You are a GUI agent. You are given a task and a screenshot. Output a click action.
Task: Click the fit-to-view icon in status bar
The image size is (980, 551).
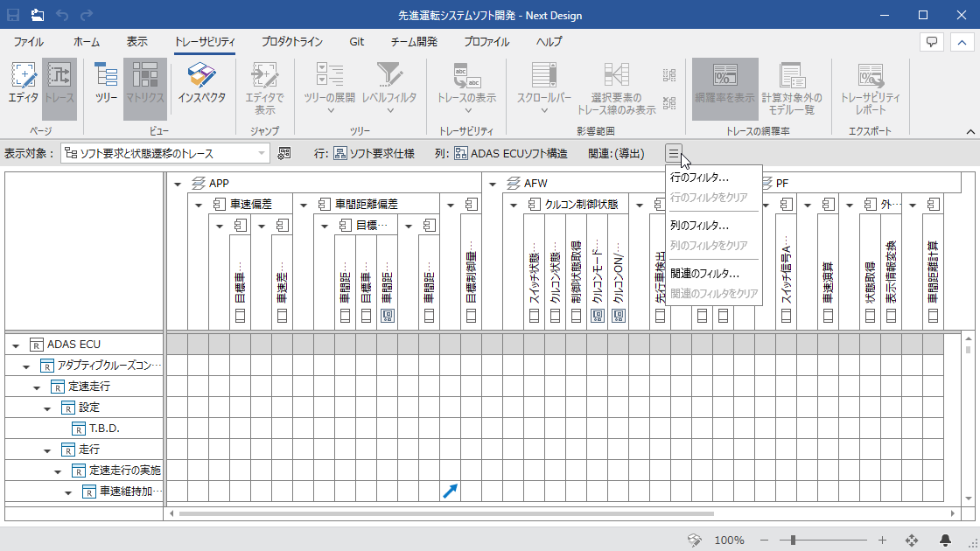point(912,540)
